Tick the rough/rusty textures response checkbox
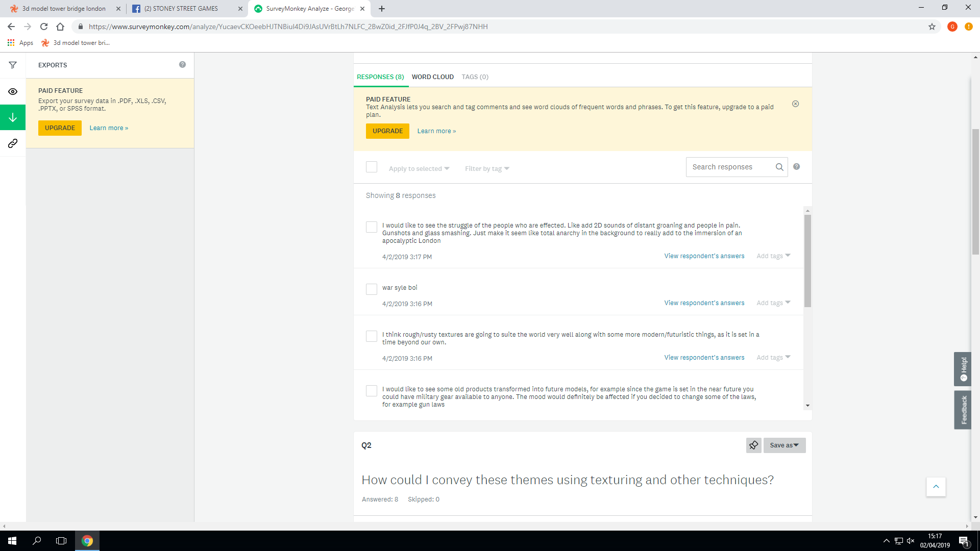Viewport: 980px width, 551px height. click(372, 336)
